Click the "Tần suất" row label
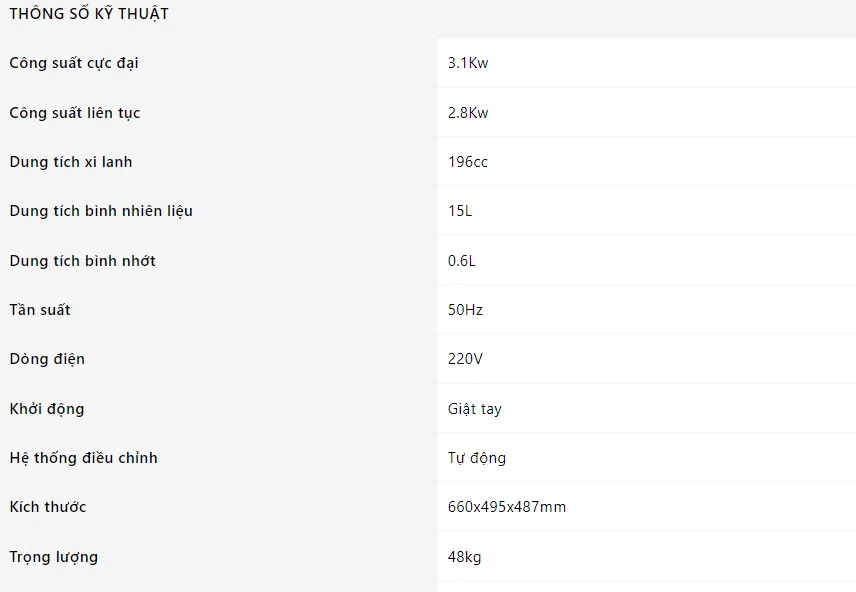 (40, 310)
